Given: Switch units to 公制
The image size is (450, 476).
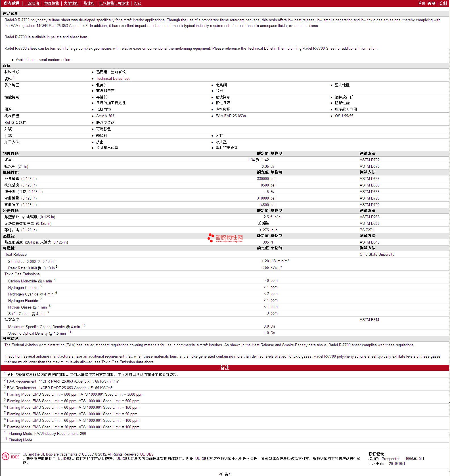Looking at the screenshot, I should point(443,3).
